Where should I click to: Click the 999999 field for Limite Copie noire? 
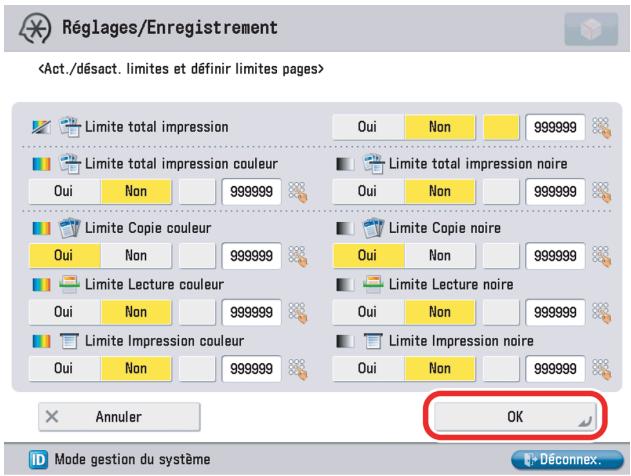(555, 256)
